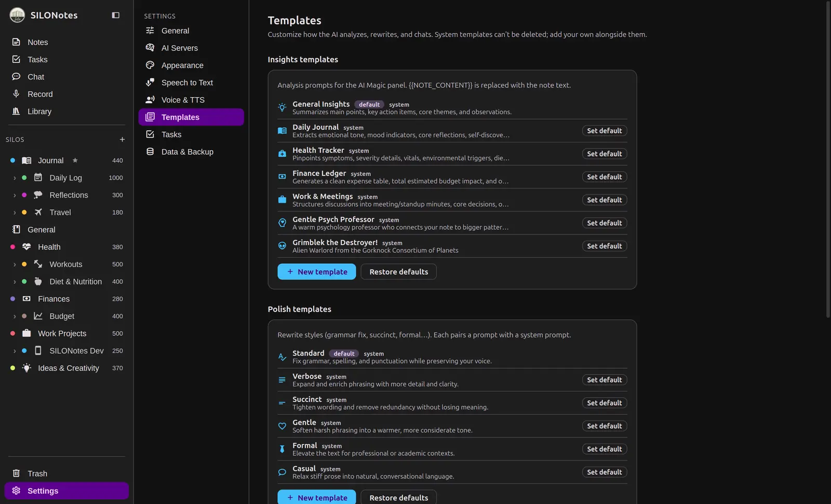The height and width of the screenshot is (504, 831).
Task: Expand the Daily Log silo chevron
Action: pyautogui.click(x=15, y=178)
